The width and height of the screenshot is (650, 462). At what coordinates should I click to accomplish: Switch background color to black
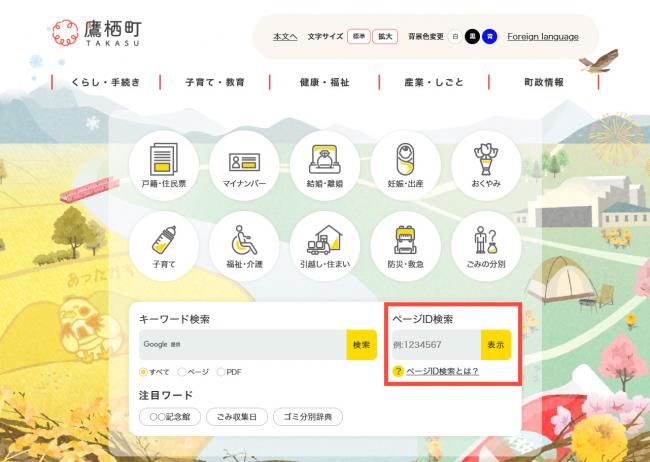pos(472,37)
